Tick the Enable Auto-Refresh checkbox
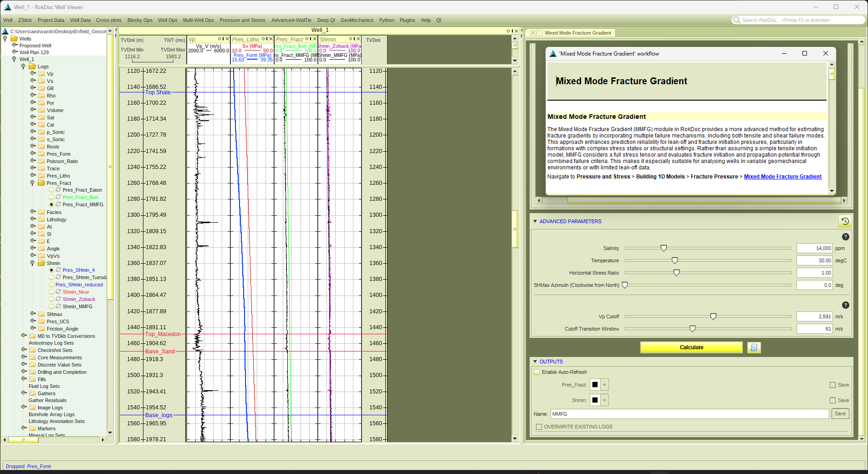 [537, 372]
